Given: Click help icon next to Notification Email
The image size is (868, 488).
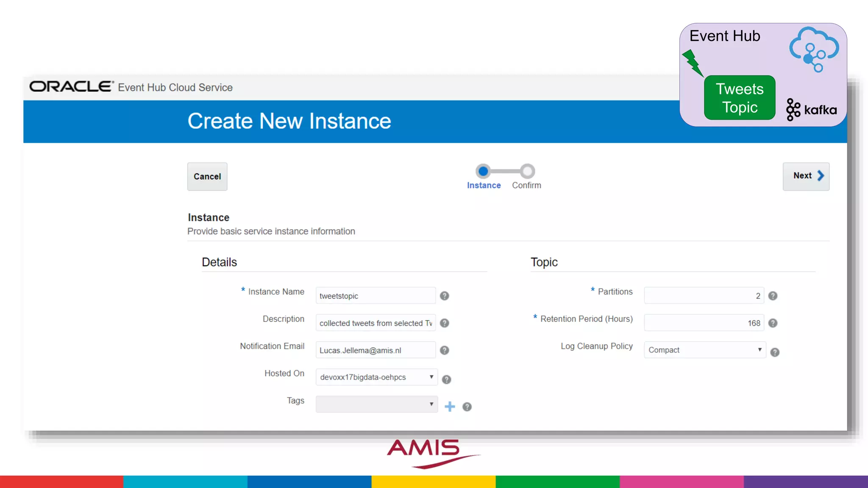Looking at the screenshot, I should point(444,350).
